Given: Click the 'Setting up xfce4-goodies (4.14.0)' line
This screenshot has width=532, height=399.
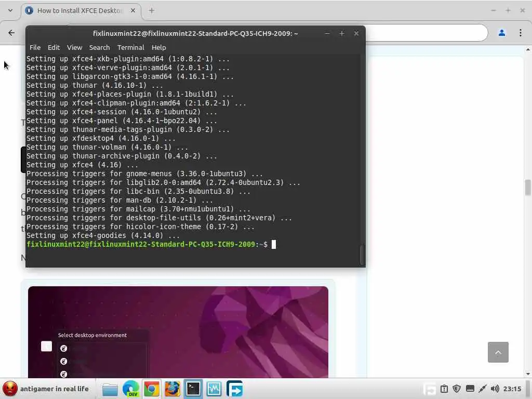Looking at the screenshot, I should pyautogui.click(x=103, y=235).
